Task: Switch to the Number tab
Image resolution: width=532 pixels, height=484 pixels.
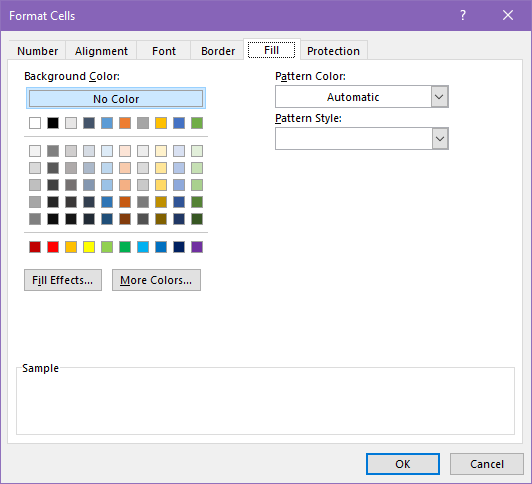Action: pyautogui.click(x=37, y=51)
